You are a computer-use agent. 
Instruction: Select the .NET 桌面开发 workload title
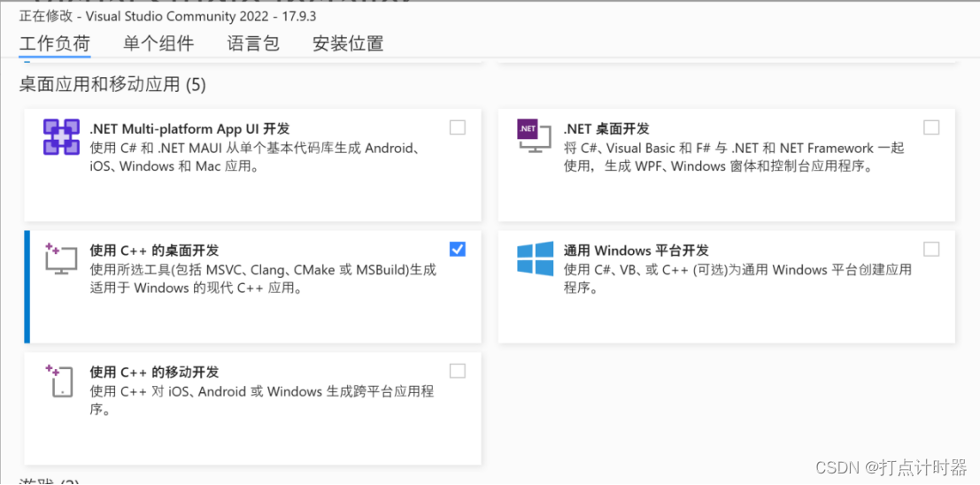606,128
